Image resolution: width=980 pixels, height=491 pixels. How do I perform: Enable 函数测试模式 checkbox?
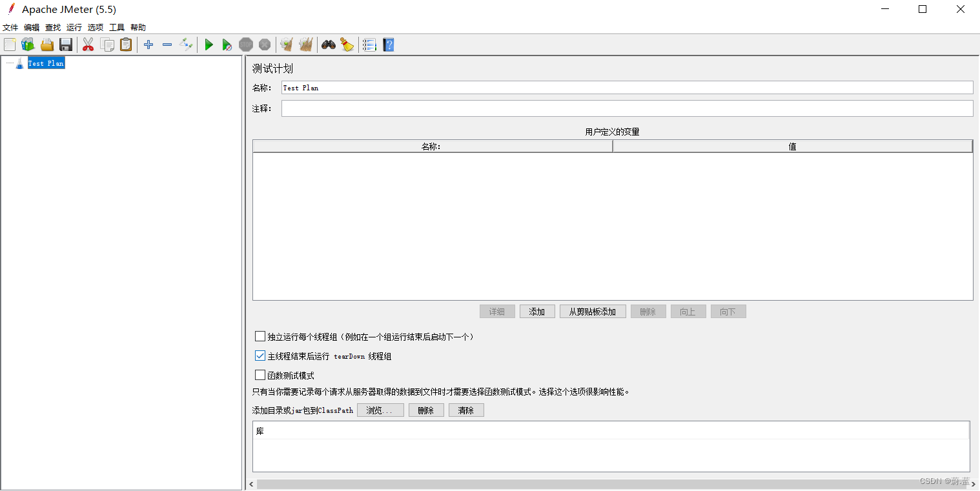pos(260,375)
